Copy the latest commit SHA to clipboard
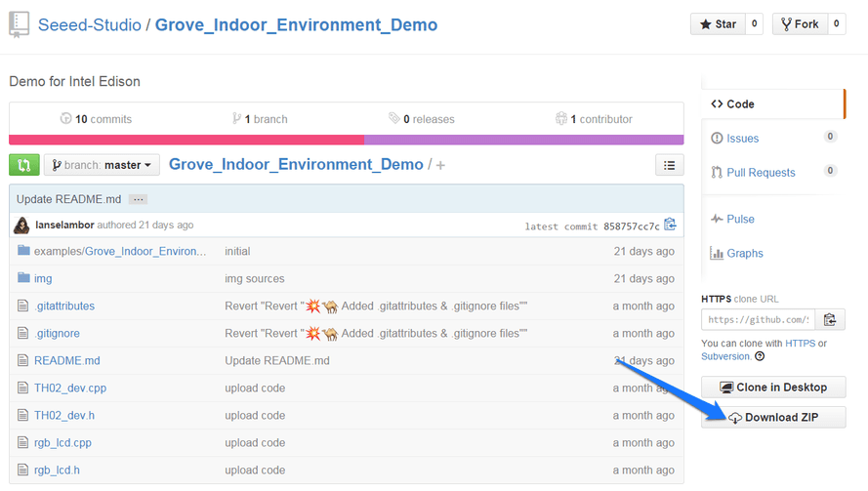 (x=670, y=225)
